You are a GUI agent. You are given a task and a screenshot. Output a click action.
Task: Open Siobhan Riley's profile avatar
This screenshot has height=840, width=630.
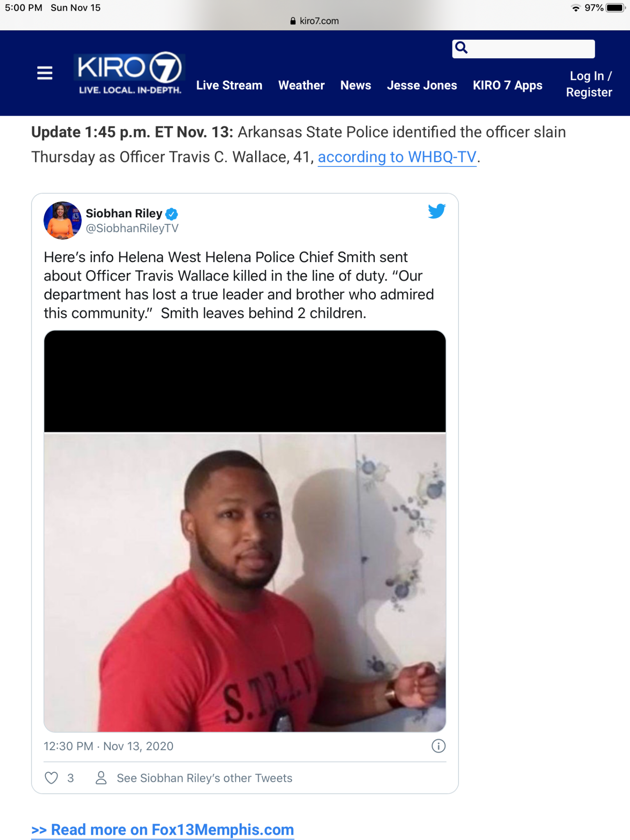point(62,220)
